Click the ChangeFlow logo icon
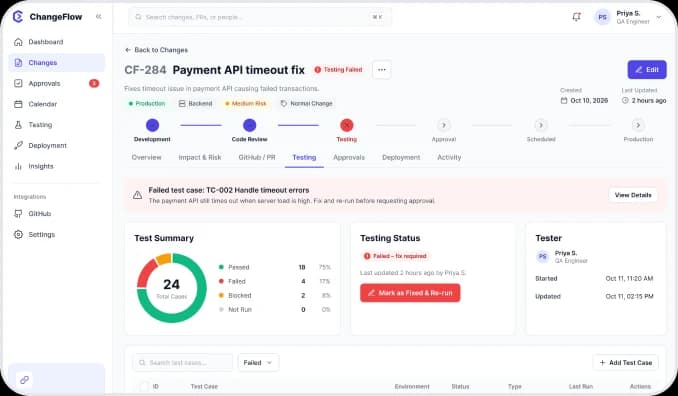Image resolution: width=678 pixels, height=396 pixels. [18, 17]
